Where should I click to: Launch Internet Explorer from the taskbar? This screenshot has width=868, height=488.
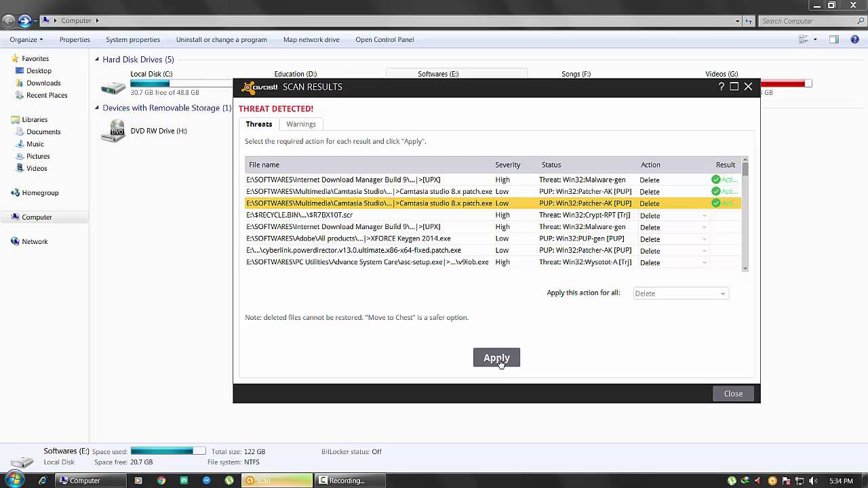(42, 481)
